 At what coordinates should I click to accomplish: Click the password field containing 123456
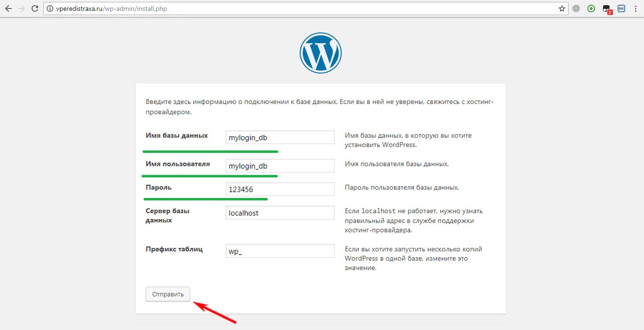(280, 190)
